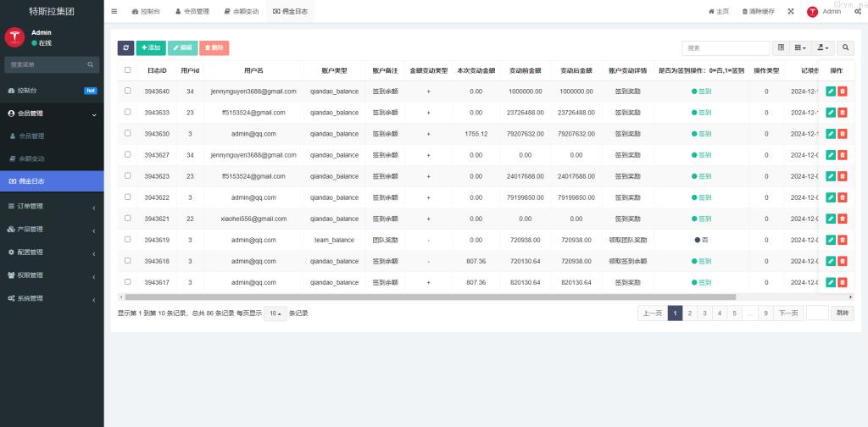Click the magnifier search icon button
The width and height of the screenshot is (868, 427).
pyautogui.click(x=846, y=48)
